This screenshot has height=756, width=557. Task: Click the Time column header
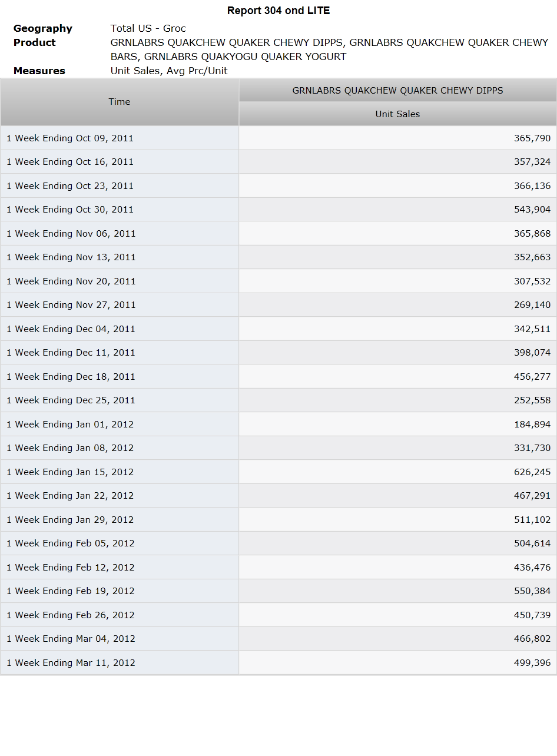120,102
